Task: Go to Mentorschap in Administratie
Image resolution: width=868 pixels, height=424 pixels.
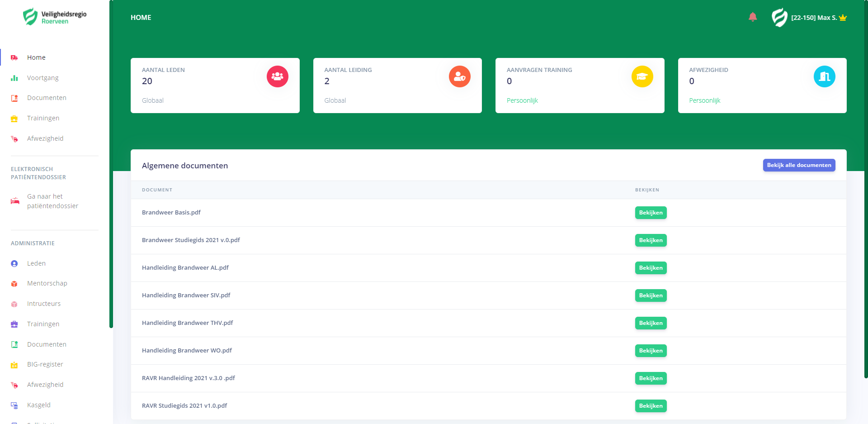Action: coord(47,283)
